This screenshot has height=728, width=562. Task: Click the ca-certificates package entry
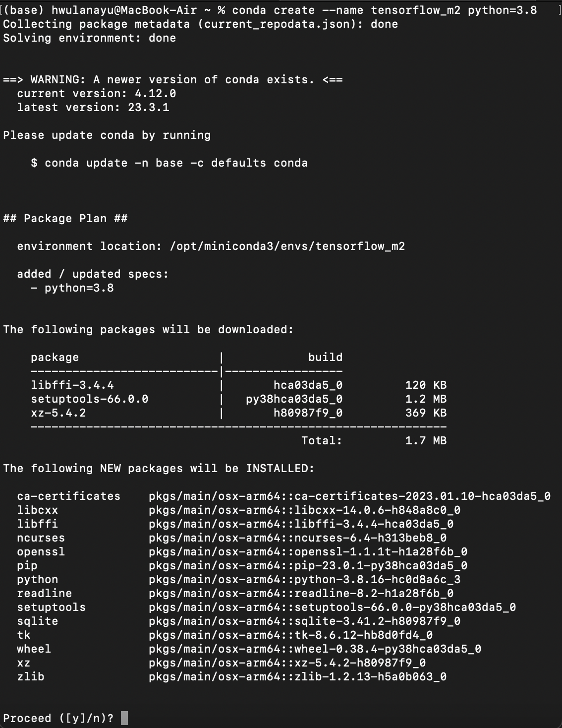pos(283,496)
